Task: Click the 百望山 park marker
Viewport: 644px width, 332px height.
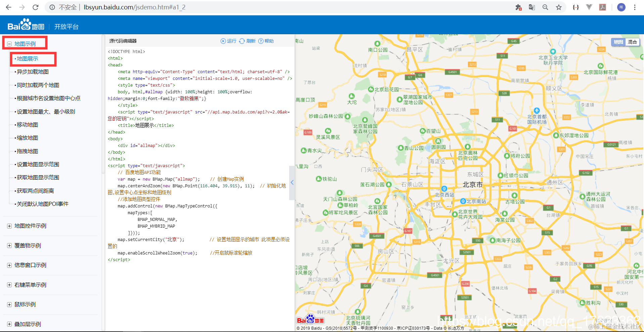Action: tap(423, 131)
